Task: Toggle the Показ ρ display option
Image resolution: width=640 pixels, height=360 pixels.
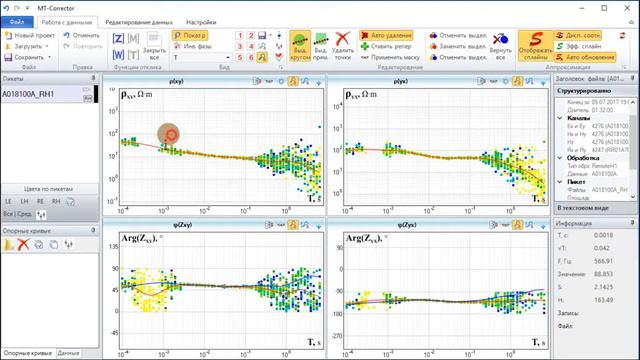Action: (190, 36)
